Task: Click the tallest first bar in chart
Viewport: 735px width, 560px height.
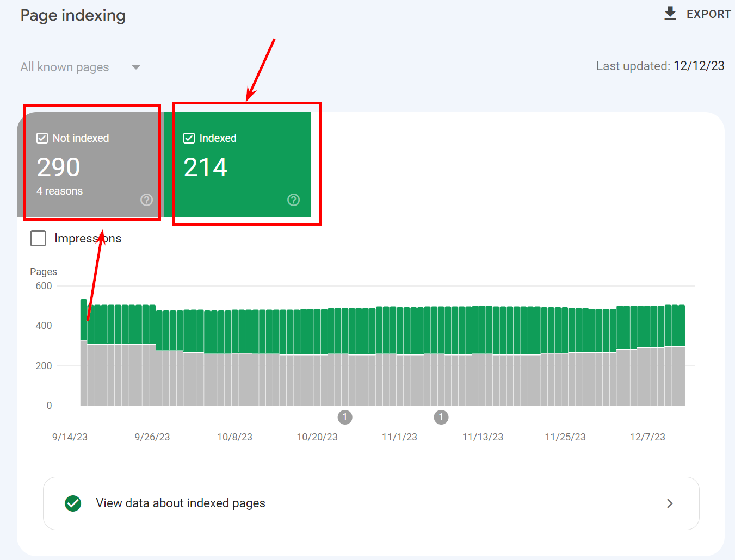Action: coord(84,353)
